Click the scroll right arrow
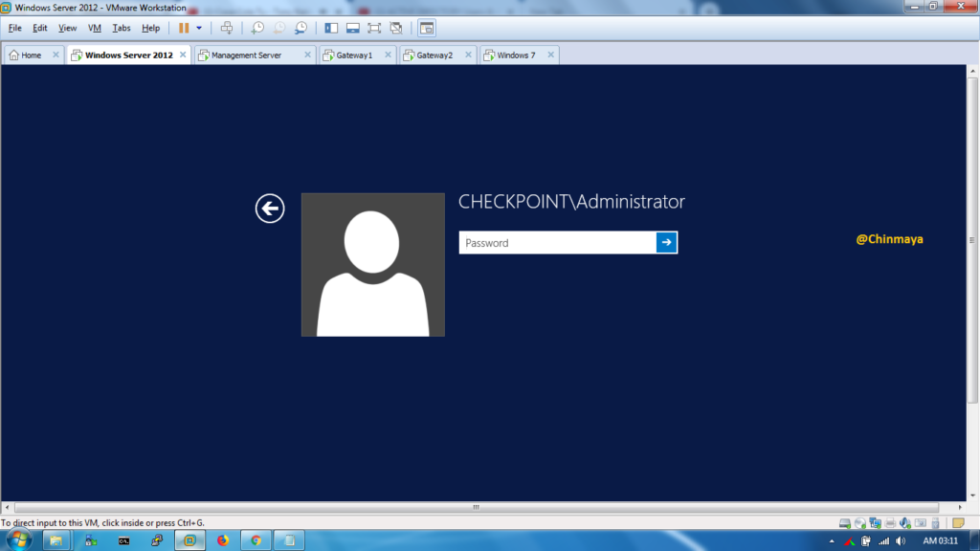The width and height of the screenshot is (980, 551). (x=960, y=507)
